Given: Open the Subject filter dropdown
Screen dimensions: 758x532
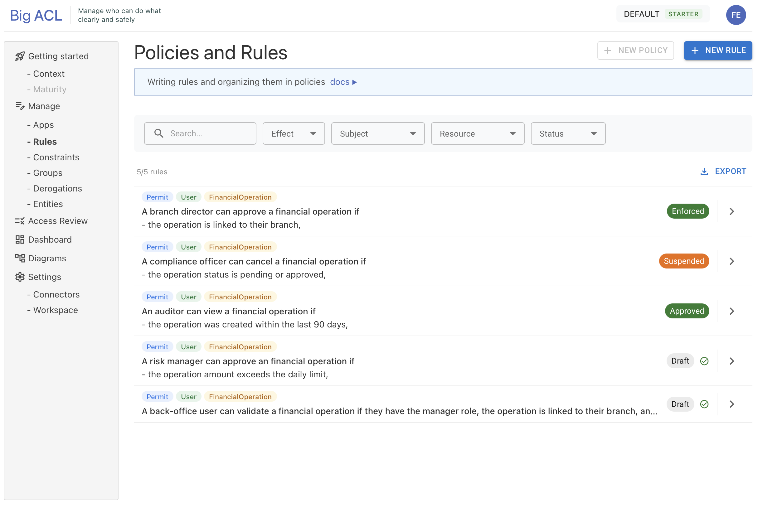Looking at the screenshot, I should (x=378, y=134).
